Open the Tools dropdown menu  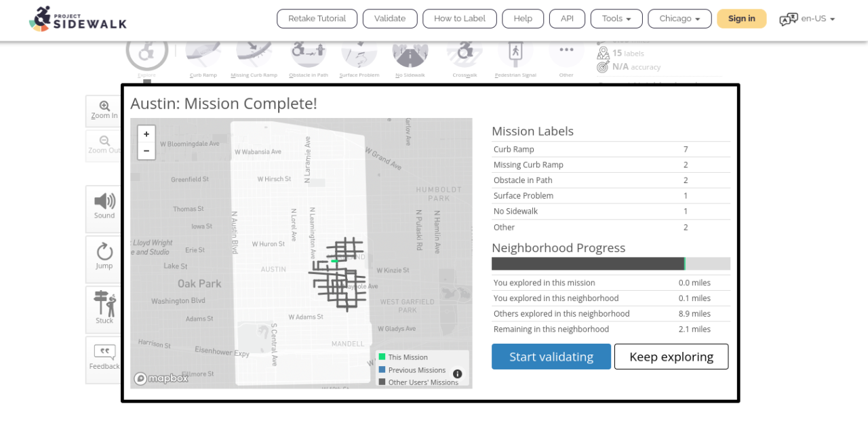pos(616,18)
